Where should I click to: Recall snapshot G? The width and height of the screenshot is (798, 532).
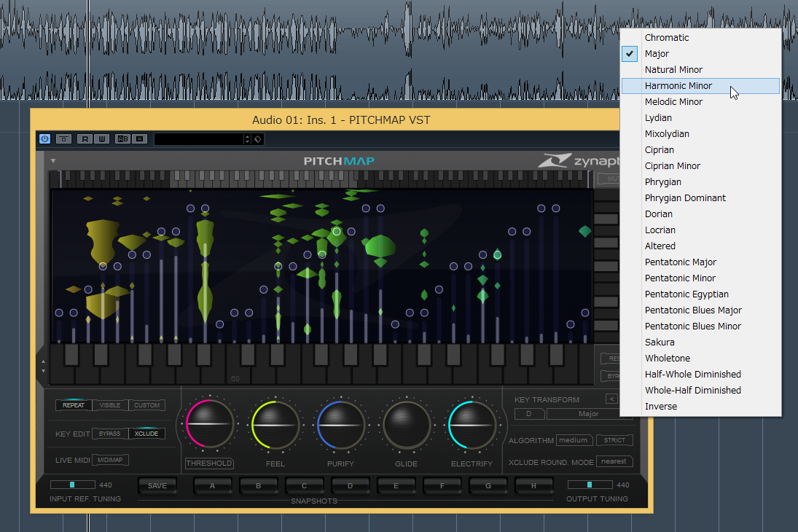pyautogui.click(x=488, y=485)
